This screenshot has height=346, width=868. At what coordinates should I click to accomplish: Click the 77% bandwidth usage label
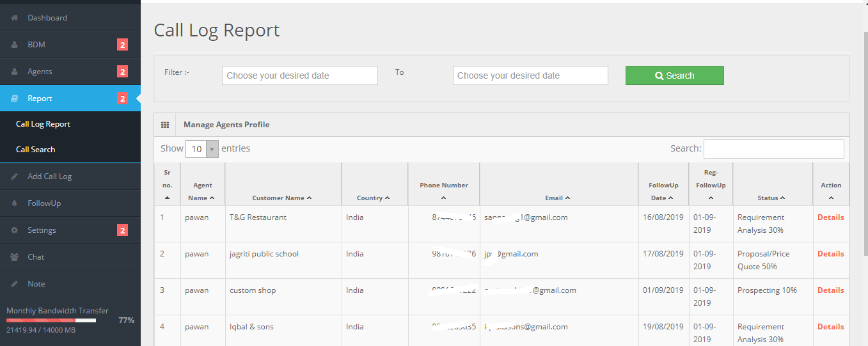[126, 320]
